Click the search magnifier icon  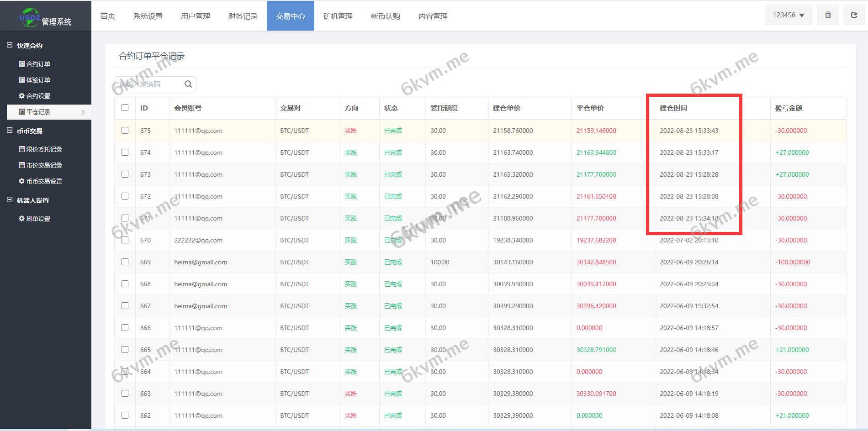(x=188, y=84)
